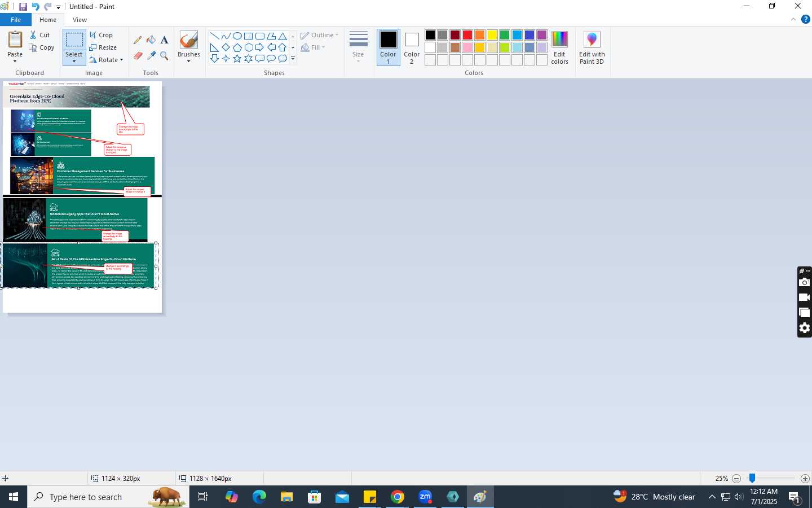
Task: Choose the Pentagon shape
Action: coord(237,47)
